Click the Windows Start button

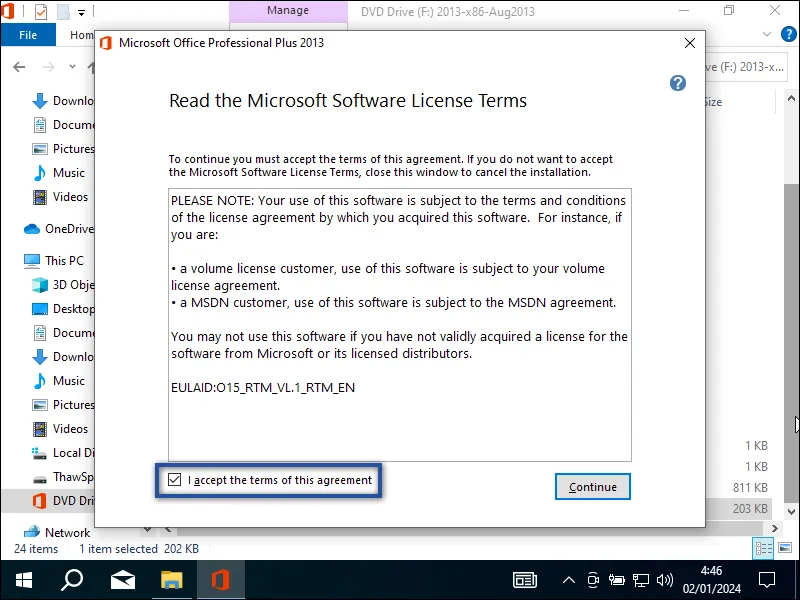coord(22,578)
